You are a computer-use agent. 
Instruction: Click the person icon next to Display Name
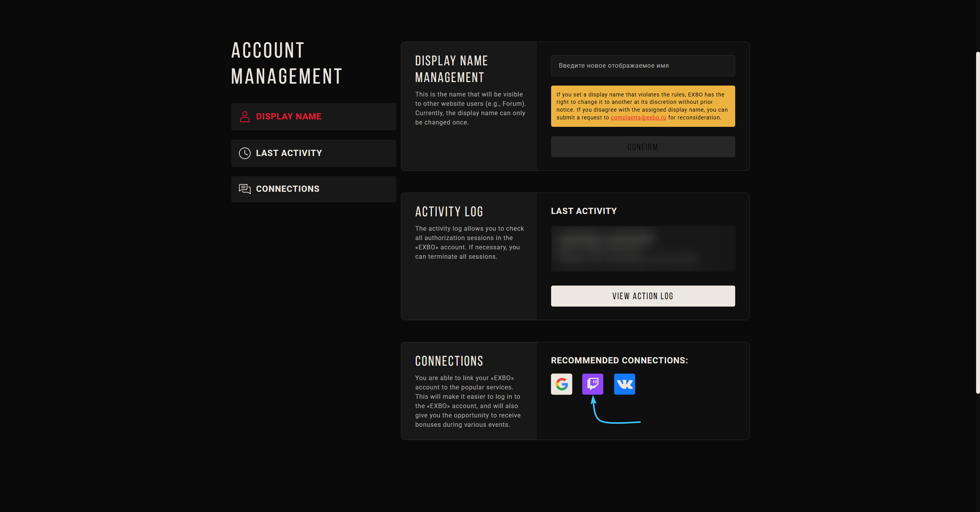(x=245, y=117)
